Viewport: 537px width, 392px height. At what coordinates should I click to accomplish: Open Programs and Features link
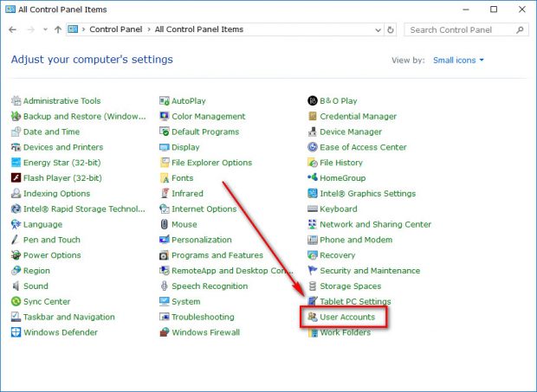click(217, 255)
